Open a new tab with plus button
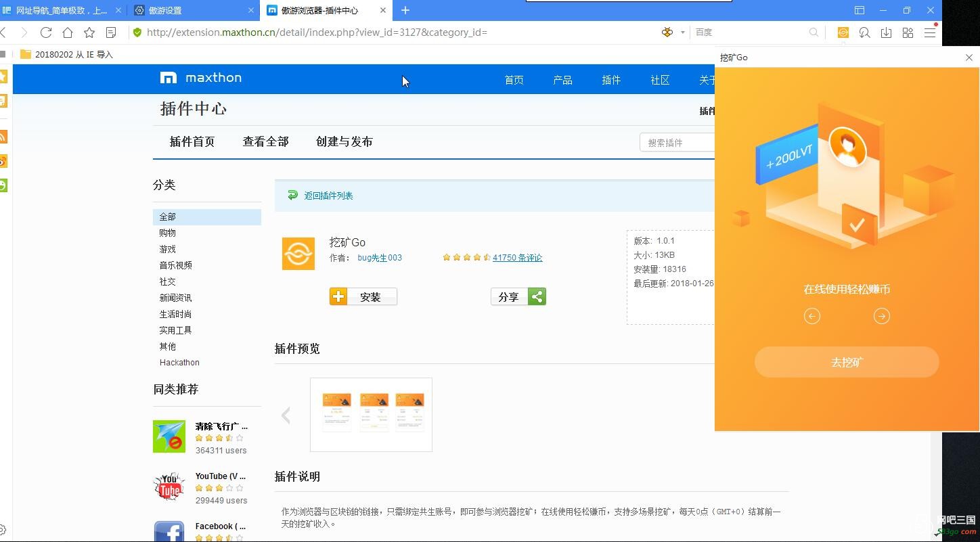Image resolution: width=980 pixels, height=542 pixels. coord(405,10)
